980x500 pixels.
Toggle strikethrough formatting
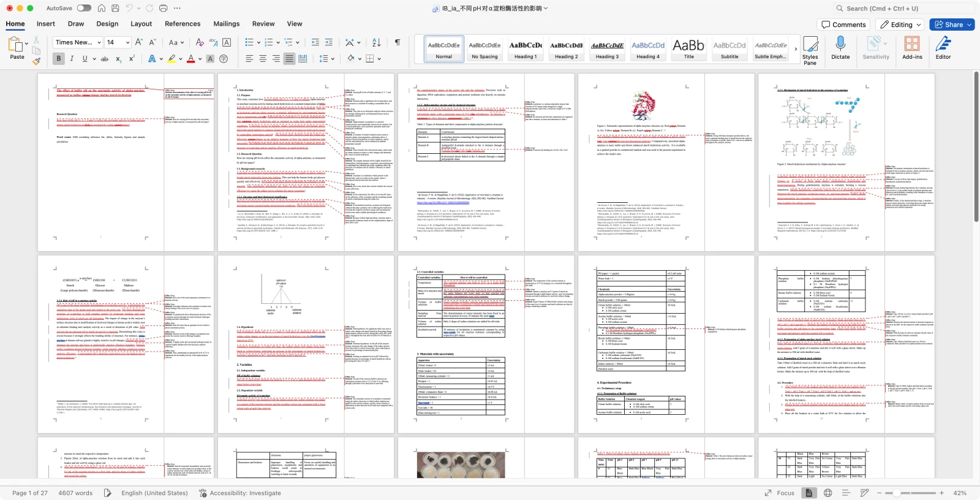[x=105, y=59]
